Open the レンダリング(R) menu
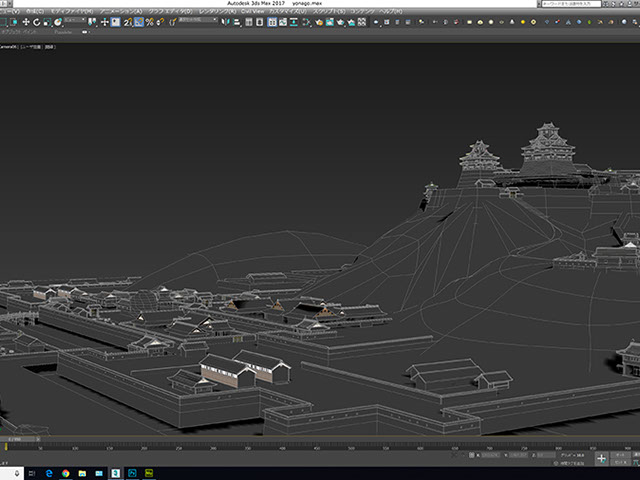 (217, 12)
